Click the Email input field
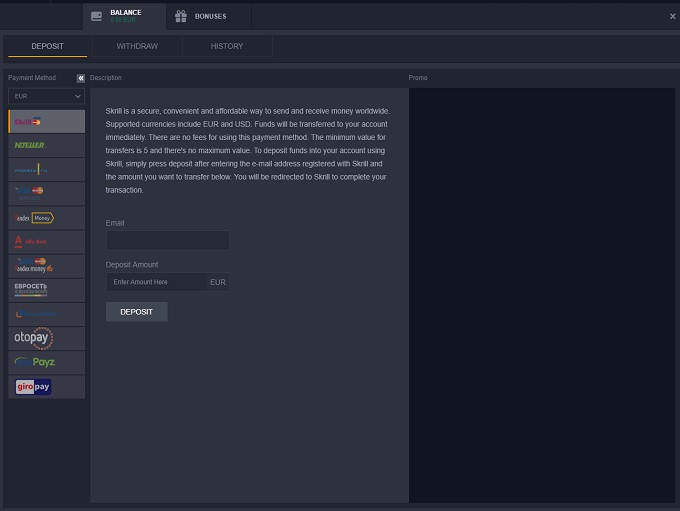 (x=168, y=240)
